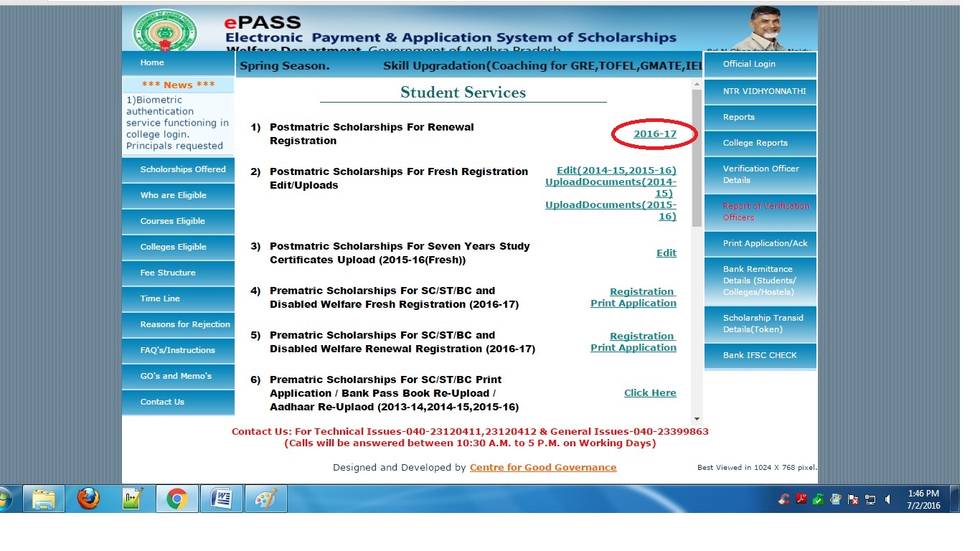Open the Contact Us menu item
980x551 pixels.
click(178, 402)
